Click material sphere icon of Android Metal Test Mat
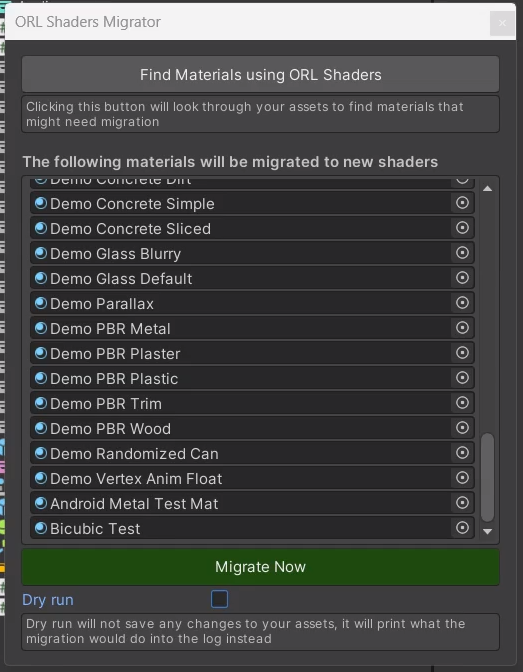 pyautogui.click(x=41, y=503)
